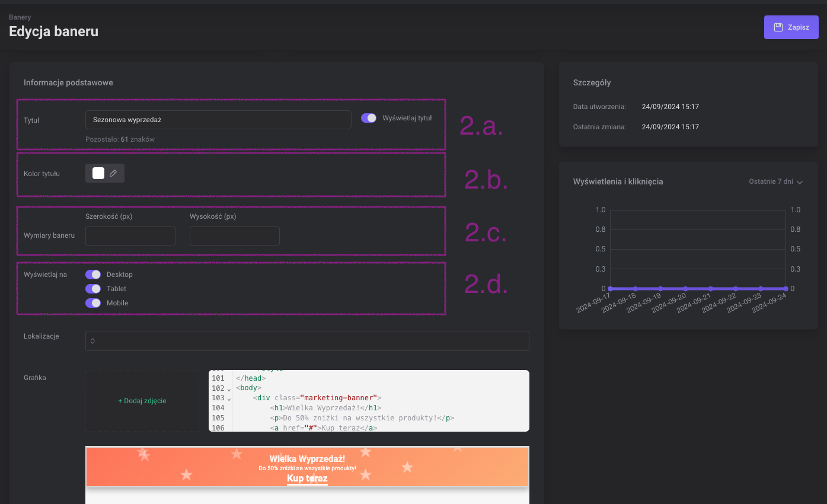Focus the Szerokość (px) input field
The height and width of the screenshot is (504, 827).
coord(130,236)
